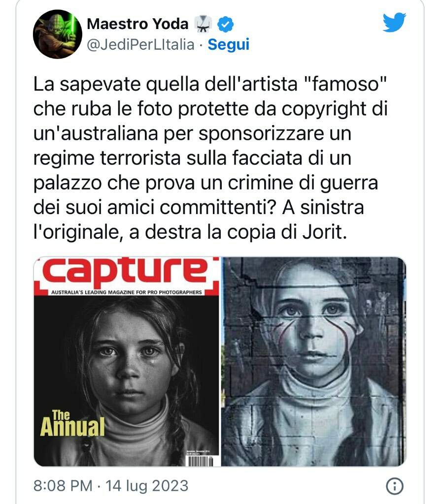Click the blue verified badge
440x504 pixels.
pyautogui.click(x=226, y=25)
